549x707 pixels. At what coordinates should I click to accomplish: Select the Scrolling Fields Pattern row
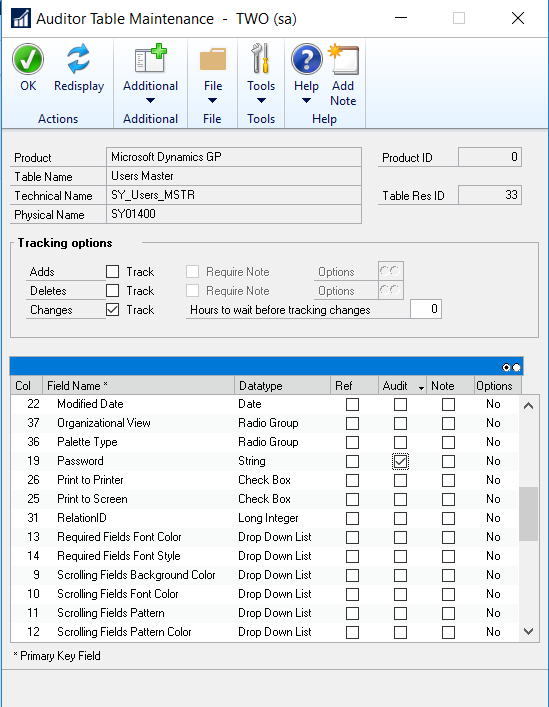(265, 612)
